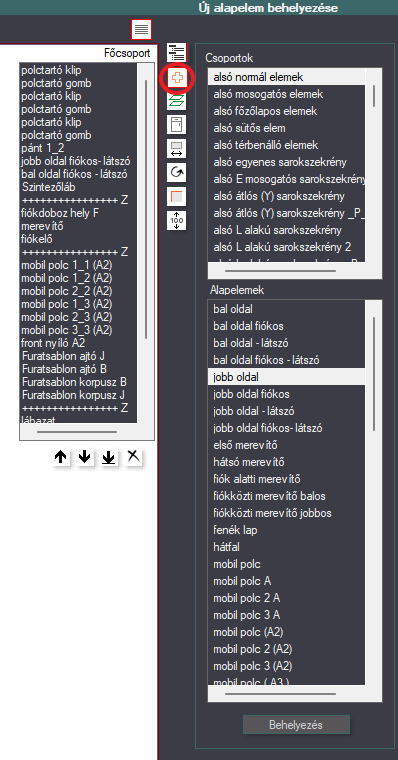Click the orange plus add-element icon
Image resolution: width=398 pixels, height=760 pixels.
(x=176, y=78)
